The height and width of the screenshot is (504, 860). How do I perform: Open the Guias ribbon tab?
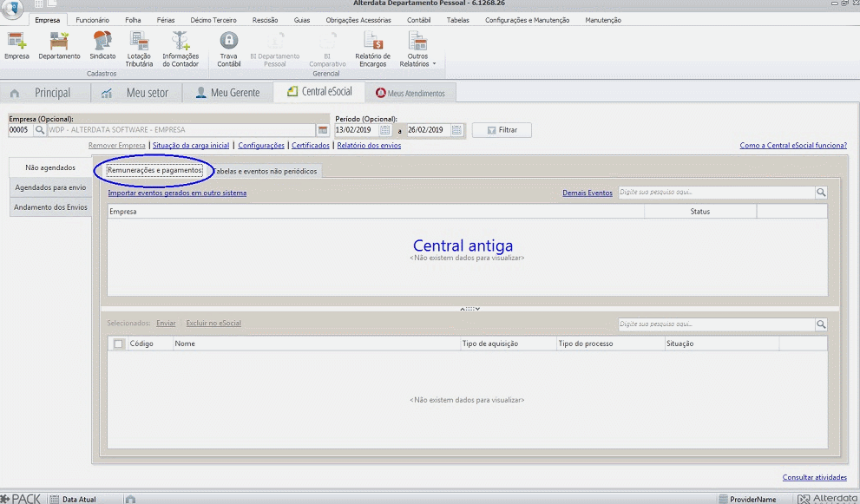pos(302,20)
